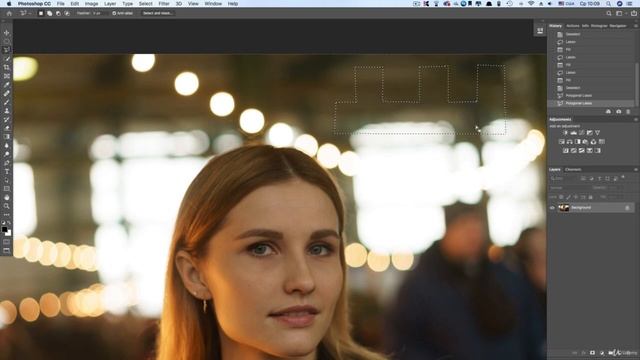Open the Adjustments panel options menu
The height and width of the screenshot is (360, 640).
coord(636,120)
